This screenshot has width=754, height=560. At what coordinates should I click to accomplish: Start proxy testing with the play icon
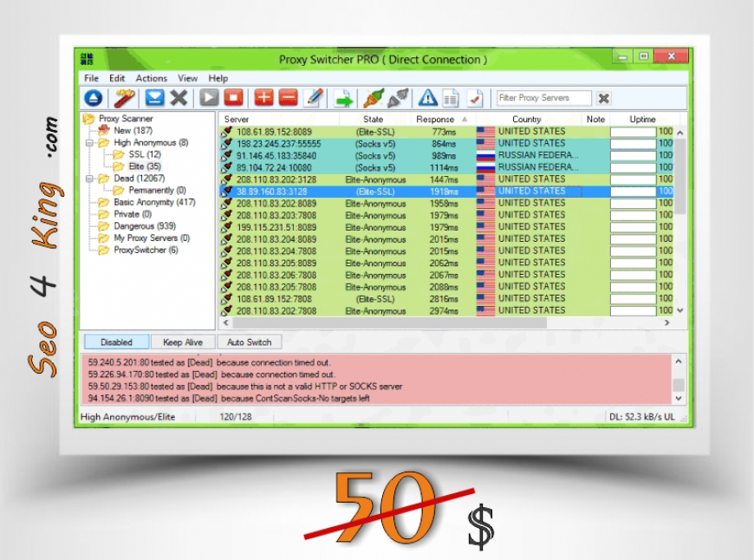[x=209, y=98]
